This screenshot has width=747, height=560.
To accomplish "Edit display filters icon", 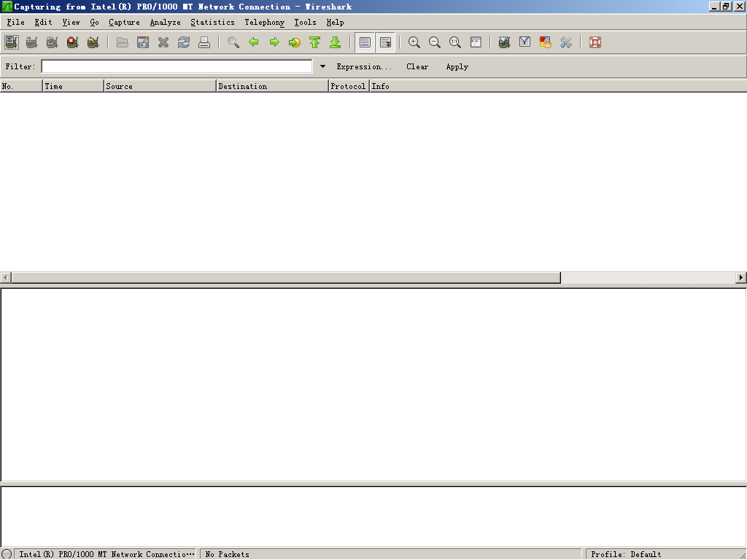I will coord(525,42).
